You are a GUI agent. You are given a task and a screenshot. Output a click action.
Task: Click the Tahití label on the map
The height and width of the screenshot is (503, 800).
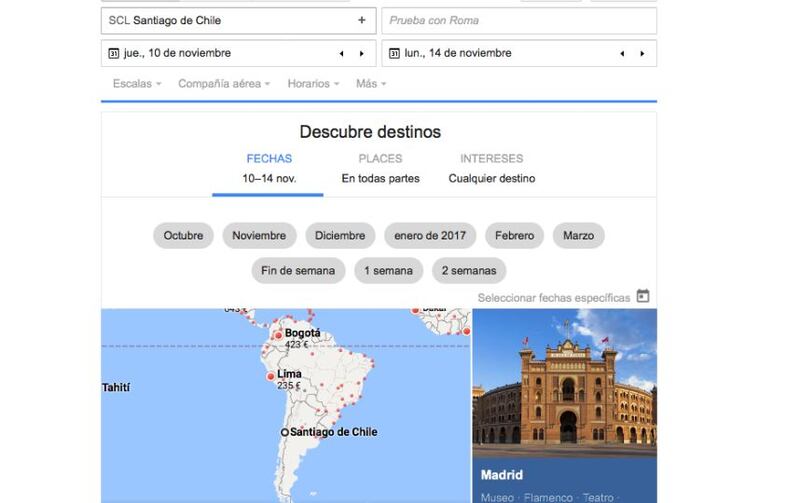pos(116,388)
